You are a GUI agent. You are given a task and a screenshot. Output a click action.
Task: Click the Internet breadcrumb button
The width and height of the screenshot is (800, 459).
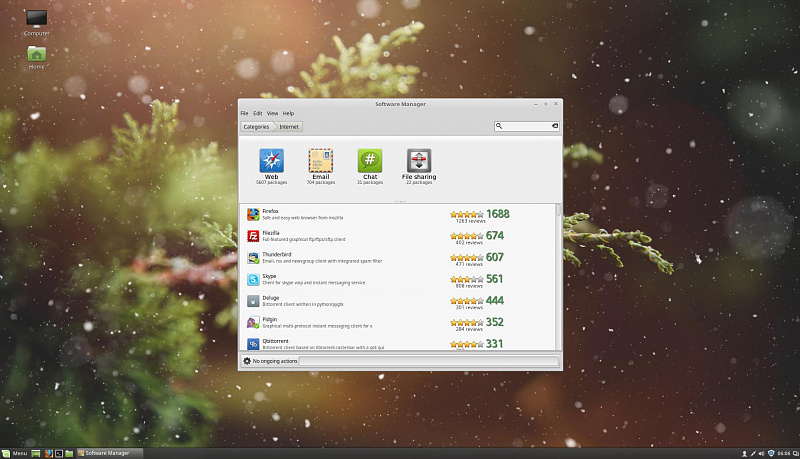(x=289, y=127)
